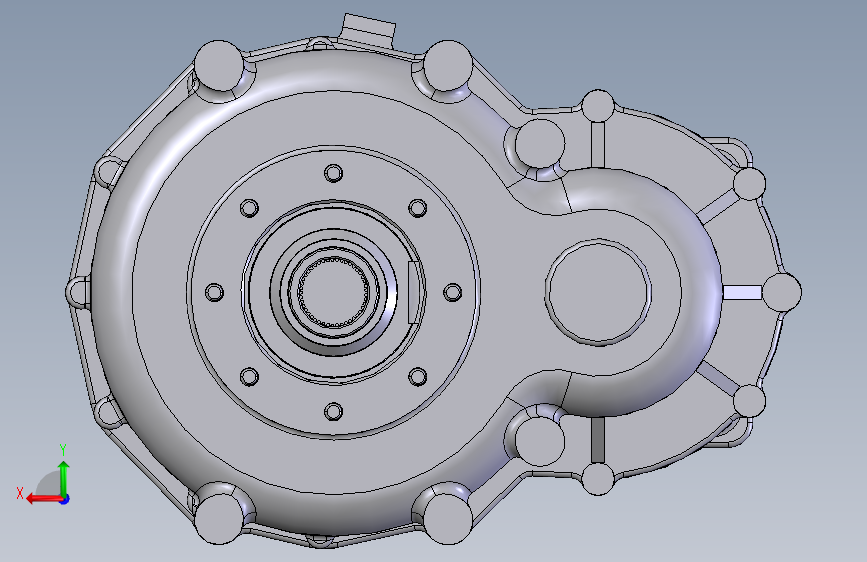This screenshot has width=867, height=562.
Task: Click the red X axis arrow of the triad
Action: pyautogui.click(x=43, y=499)
